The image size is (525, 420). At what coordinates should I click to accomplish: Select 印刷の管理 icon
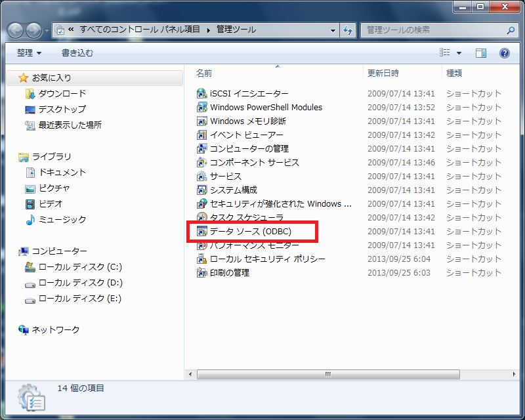click(201, 272)
